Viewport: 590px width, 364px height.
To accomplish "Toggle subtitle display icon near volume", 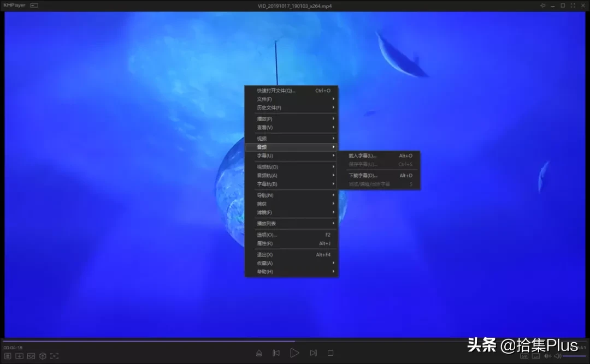I will pos(536,356).
